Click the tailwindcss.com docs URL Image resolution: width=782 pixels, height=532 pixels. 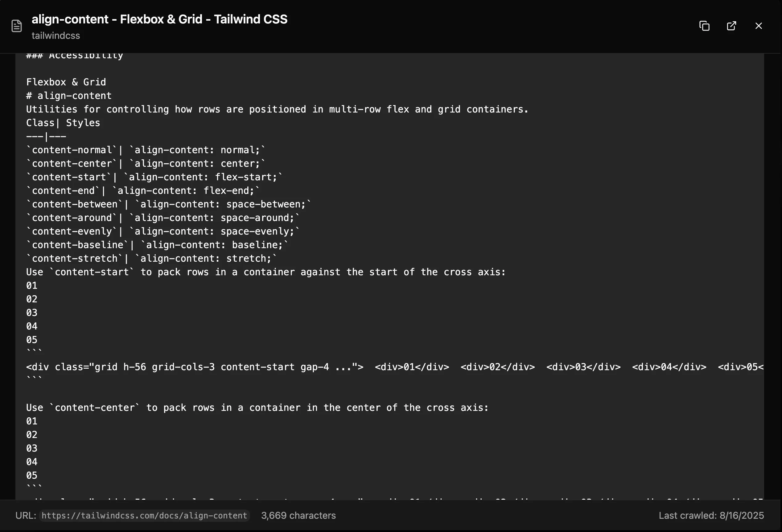click(144, 516)
